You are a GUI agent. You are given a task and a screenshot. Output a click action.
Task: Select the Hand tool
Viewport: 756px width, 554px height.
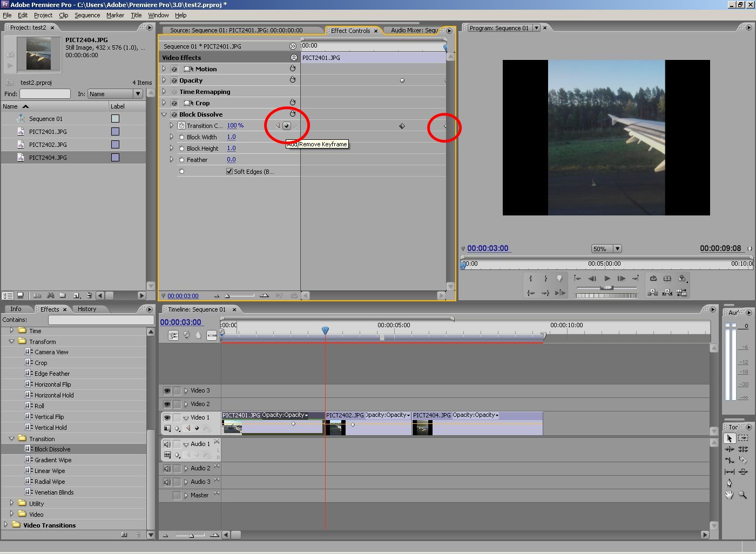tap(729, 495)
